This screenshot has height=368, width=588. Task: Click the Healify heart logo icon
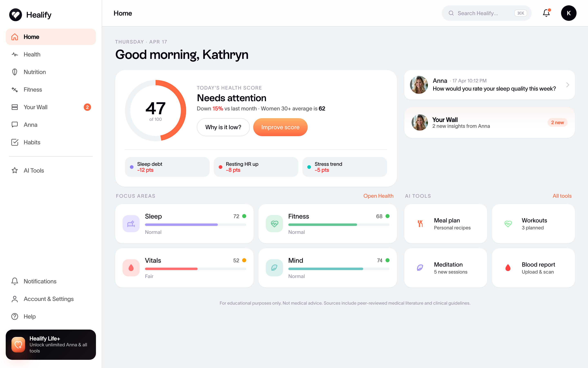(16, 15)
